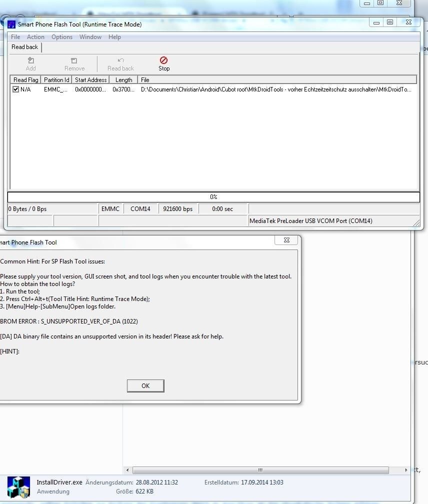
Task: Select the EMMC_ partition id cell
Action: click(x=55, y=89)
